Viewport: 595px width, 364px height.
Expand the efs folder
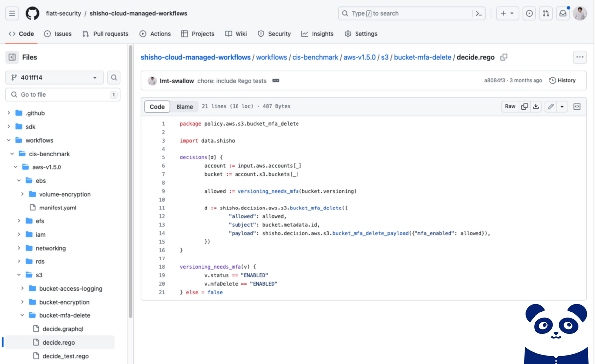[19, 221]
